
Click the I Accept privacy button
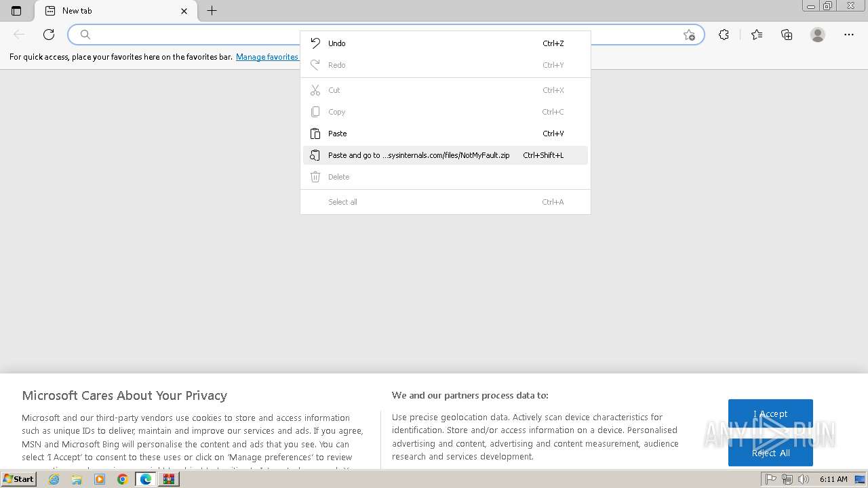click(770, 413)
